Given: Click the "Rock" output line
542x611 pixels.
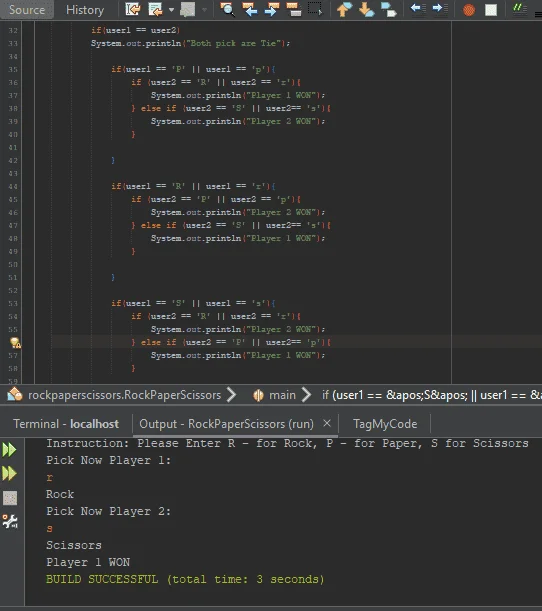Looking at the screenshot, I should [x=60, y=494].
